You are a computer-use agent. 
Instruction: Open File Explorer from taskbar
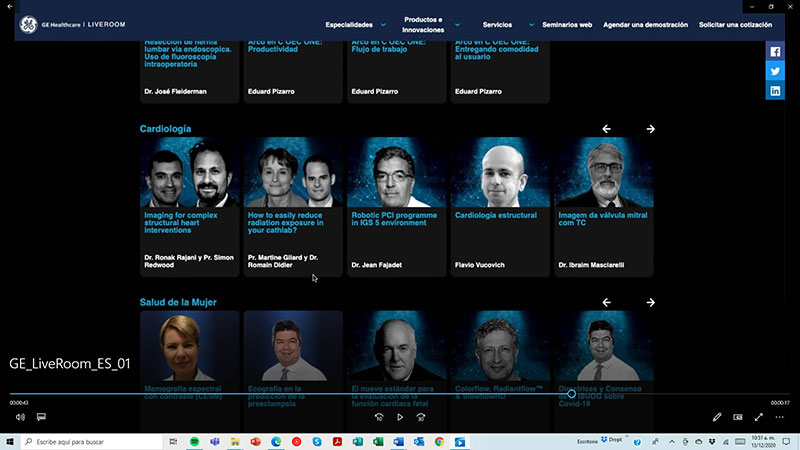(x=235, y=442)
